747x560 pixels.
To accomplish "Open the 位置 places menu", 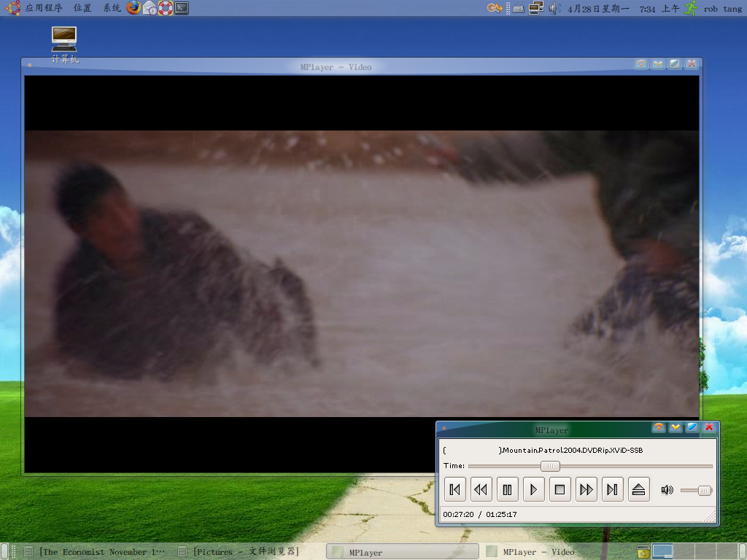I will [x=82, y=8].
